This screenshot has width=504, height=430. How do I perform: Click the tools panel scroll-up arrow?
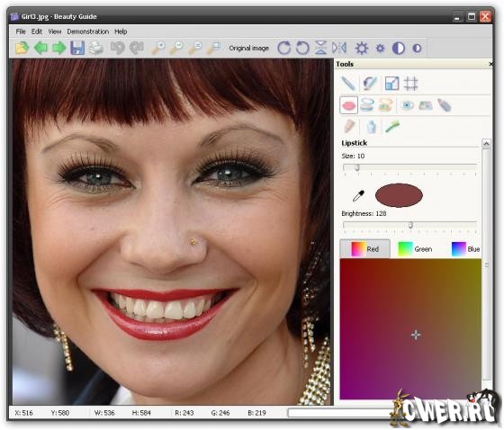point(486,143)
